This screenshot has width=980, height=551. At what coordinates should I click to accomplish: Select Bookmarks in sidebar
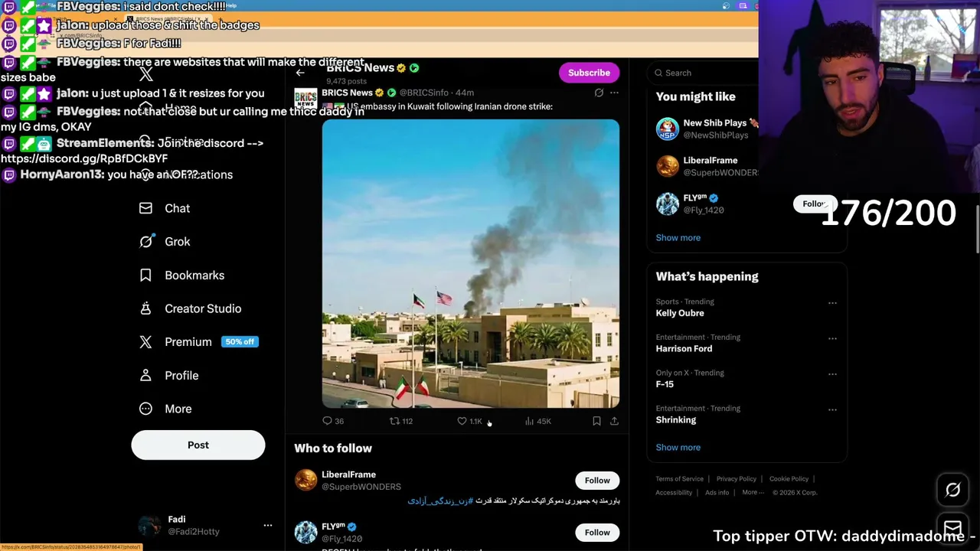click(194, 275)
